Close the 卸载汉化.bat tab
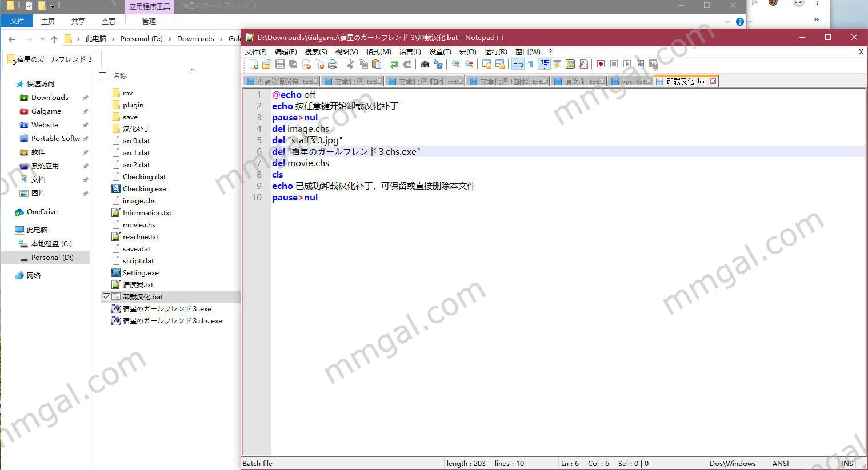 coord(713,81)
